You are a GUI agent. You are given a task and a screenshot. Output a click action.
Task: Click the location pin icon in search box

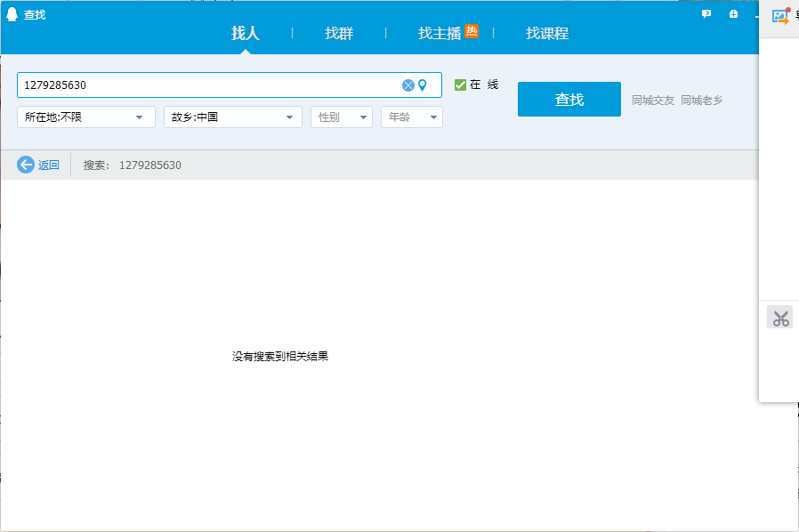423,85
